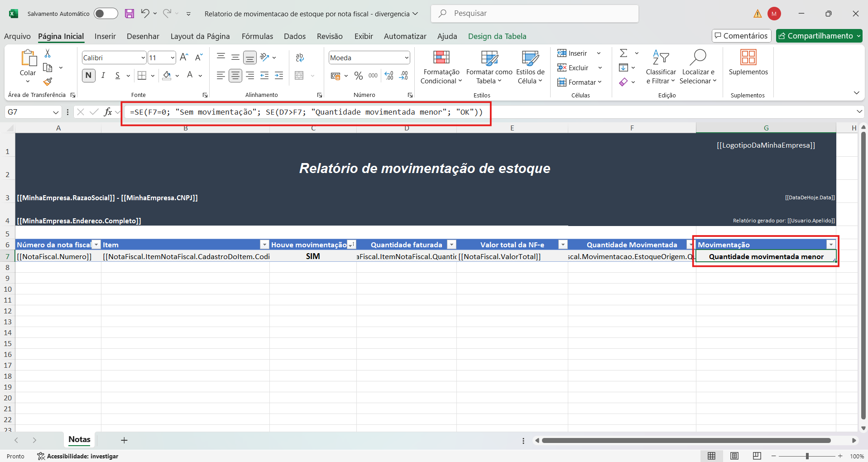The image size is (868, 462).
Task: Open the Calibri font name dropdown
Action: point(143,58)
